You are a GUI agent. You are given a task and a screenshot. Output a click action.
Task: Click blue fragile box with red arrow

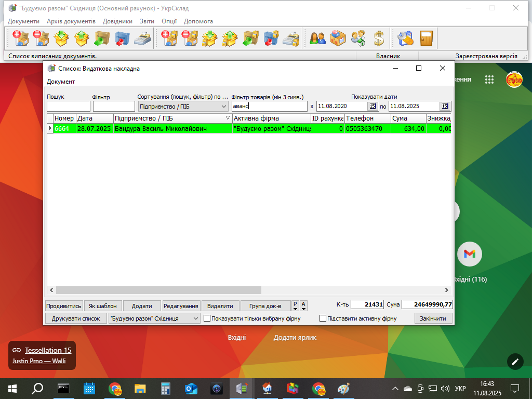(x=122, y=38)
